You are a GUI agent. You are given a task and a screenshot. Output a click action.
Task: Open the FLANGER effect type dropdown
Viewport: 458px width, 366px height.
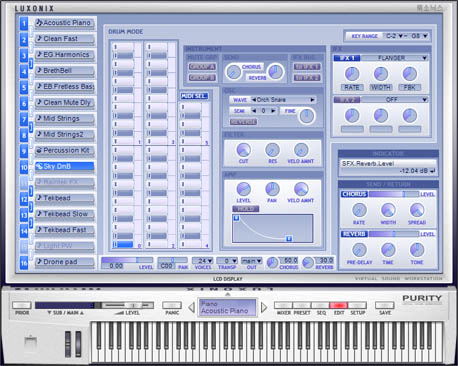click(394, 58)
